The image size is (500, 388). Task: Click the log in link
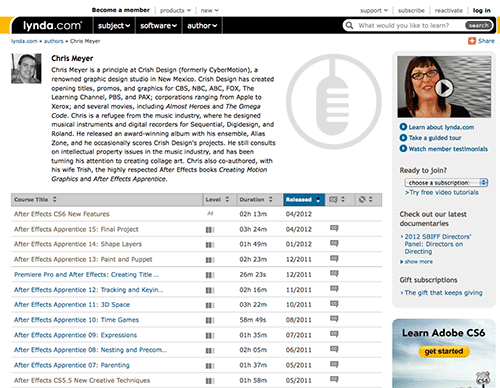pos(482,10)
